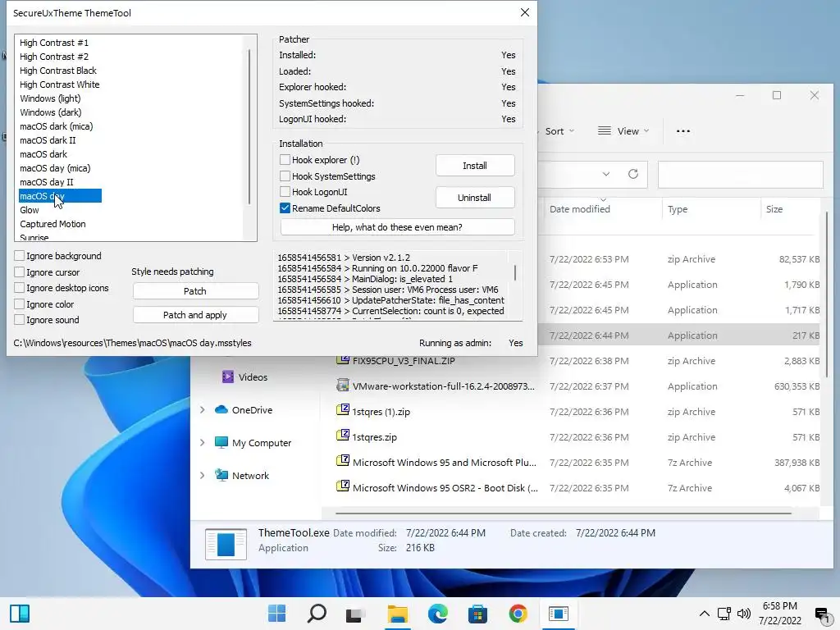The width and height of the screenshot is (840, 630).
Task: Open the Windows Start menu
Action: tap(277, 614)
